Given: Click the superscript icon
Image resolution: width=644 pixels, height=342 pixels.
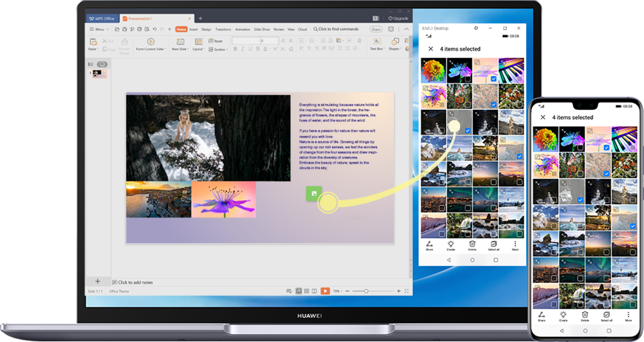Looking at the screenshot, I should point(275,49).
